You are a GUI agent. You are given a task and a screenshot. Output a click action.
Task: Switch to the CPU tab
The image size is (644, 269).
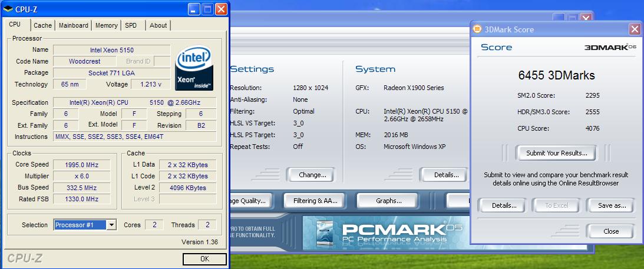click(x=15, y=25)
